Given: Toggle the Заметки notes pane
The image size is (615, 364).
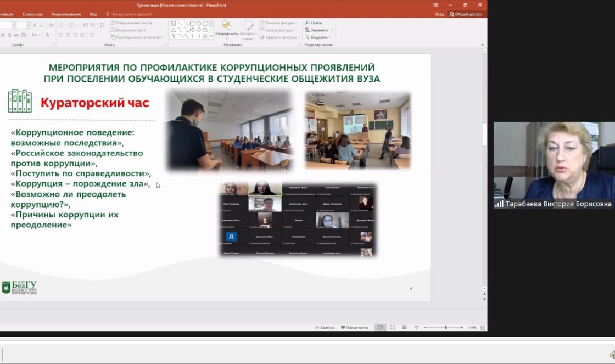Looking at the screenshot, I should pyautogui.click(x=325, y=328).
